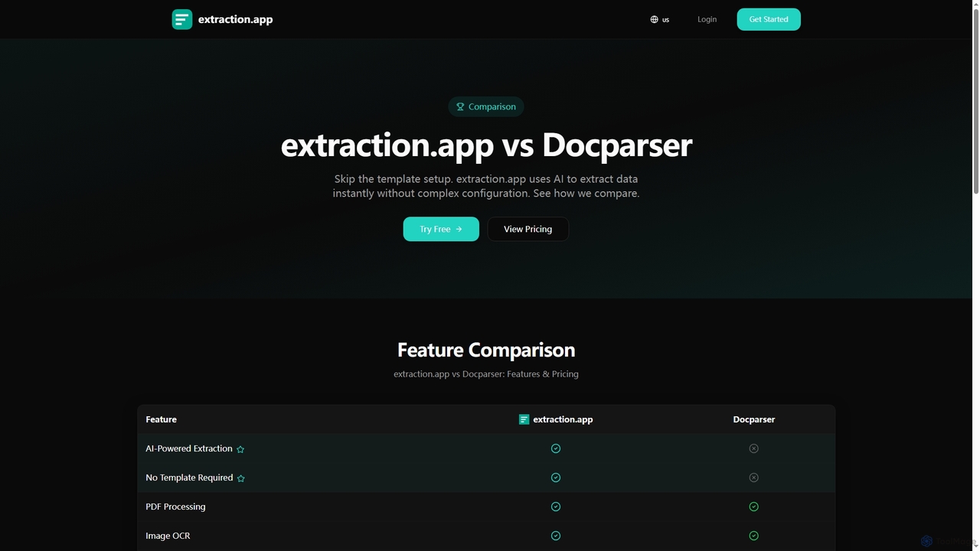
Task: Open the US language globe selector
Action: click(660, 19)
